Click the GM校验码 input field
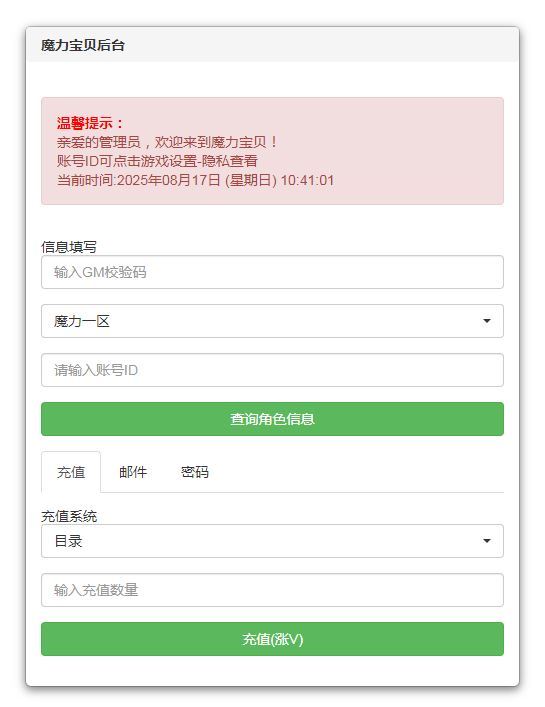 [272, 272]
